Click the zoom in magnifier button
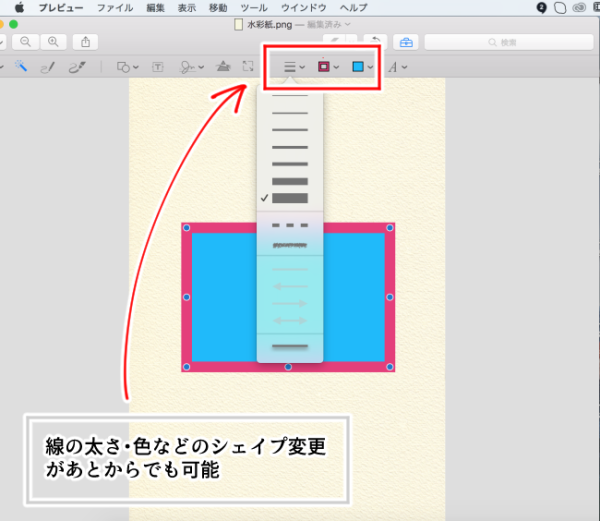600x521 pixels. (x=53, y=42)
